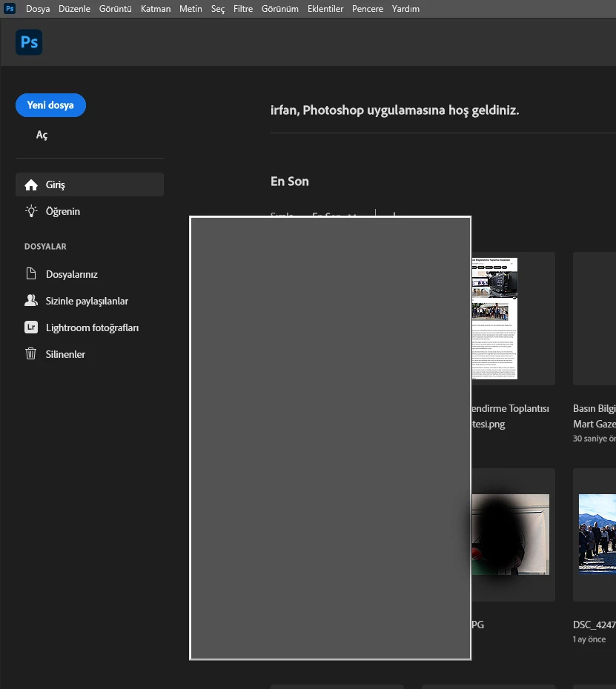Click the file name 'endirme Toplantısı'
Screen dimensions: 616x689
click(511, 408)
